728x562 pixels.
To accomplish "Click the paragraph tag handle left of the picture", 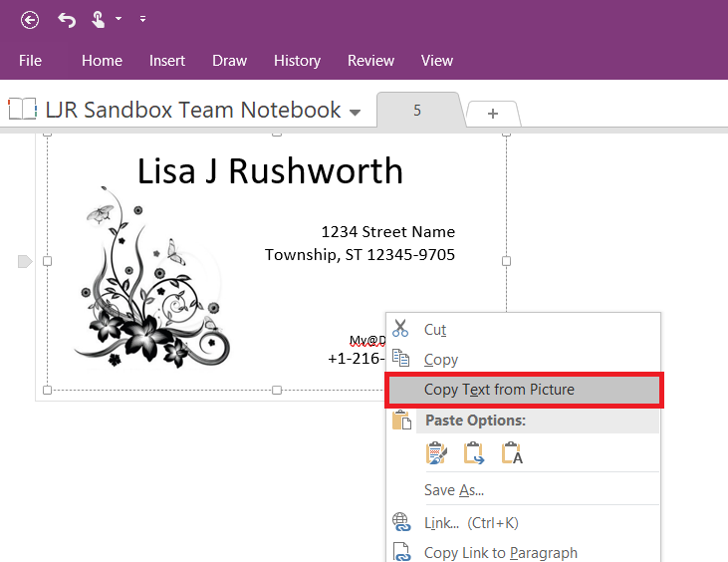I will click(25, 261).
